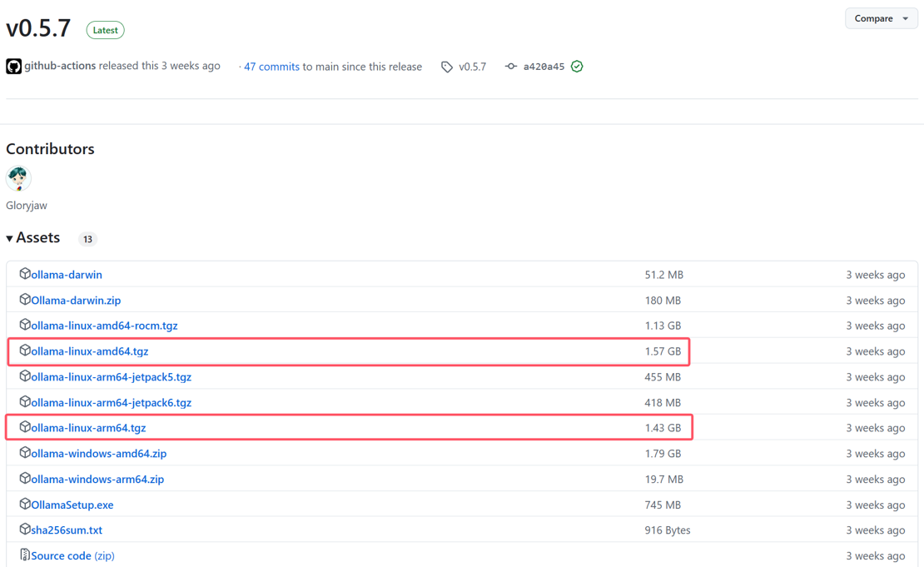Screen dimensions: 924x567
Task: Select the 51.2 MB size text
Action: click(664, 275)
